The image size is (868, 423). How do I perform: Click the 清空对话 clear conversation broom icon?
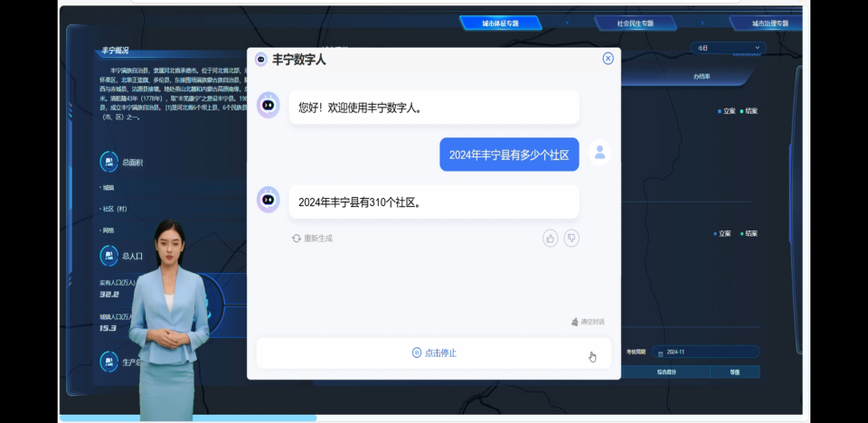[x=574, y=322]
